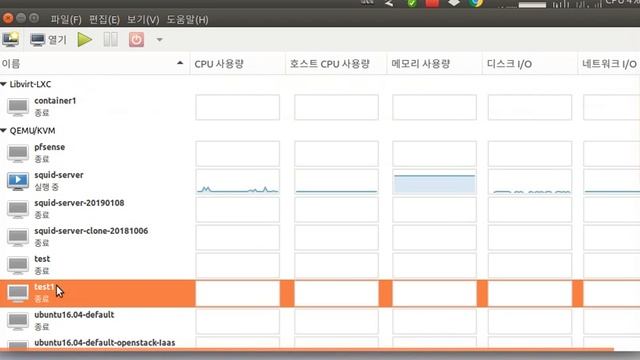Open shutdown options dropdown arrow
640x360 pixels.
pyautogui.click(x=160, y=40)
